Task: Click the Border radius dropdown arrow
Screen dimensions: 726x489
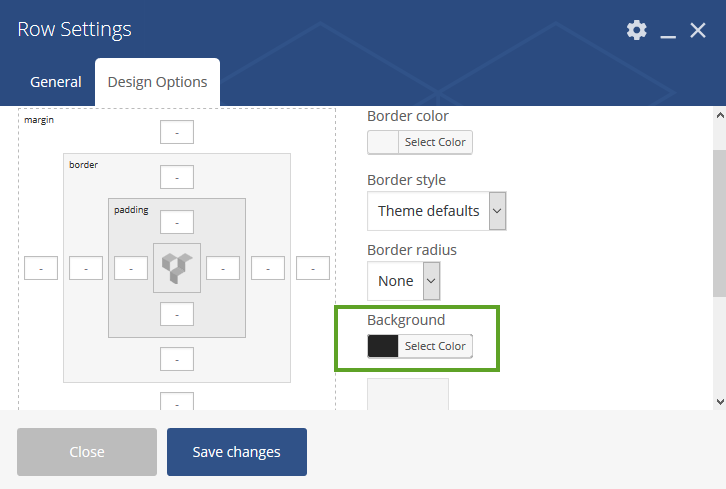Action: (431, 281)
